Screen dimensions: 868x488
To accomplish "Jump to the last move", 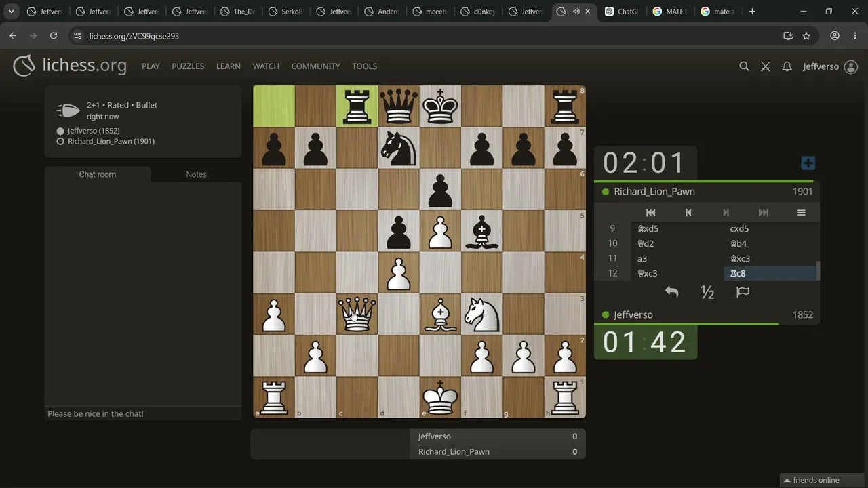I will 764,213.
